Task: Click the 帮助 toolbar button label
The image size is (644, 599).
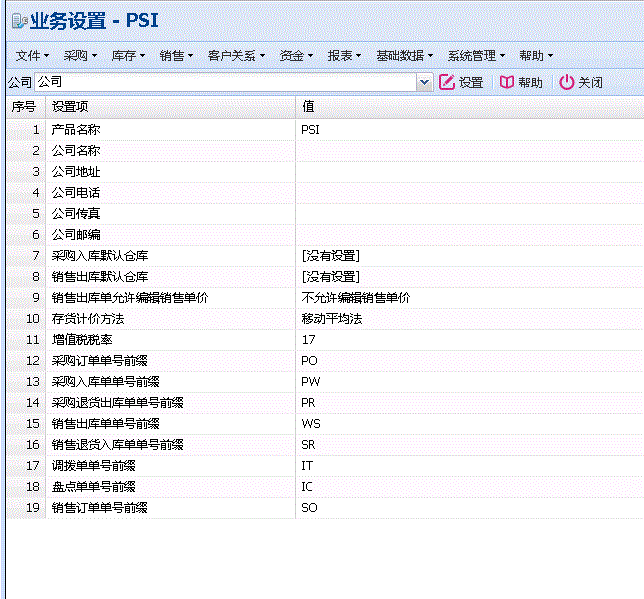Action: [x=530, y=83]
